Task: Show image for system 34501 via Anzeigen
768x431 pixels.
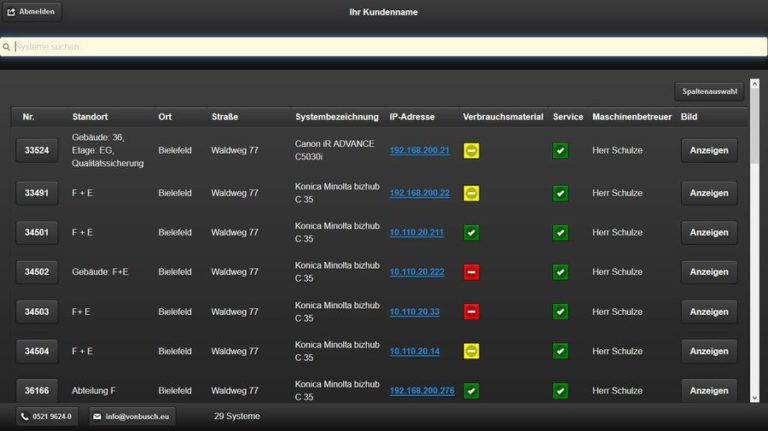Action: click(708, 232)
